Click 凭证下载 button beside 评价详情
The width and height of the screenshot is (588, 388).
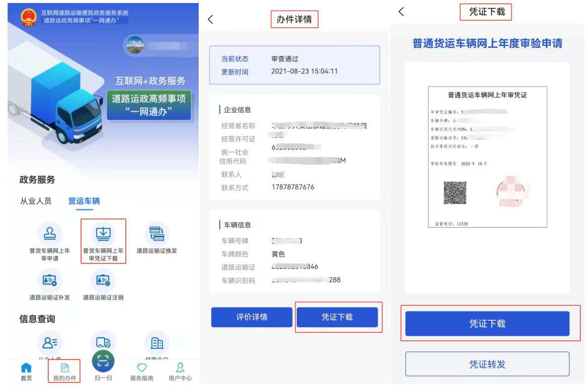337,317
